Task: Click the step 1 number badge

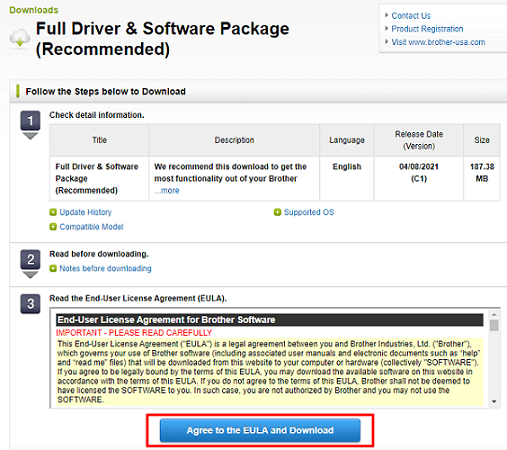Action: (x=30, y=121)
